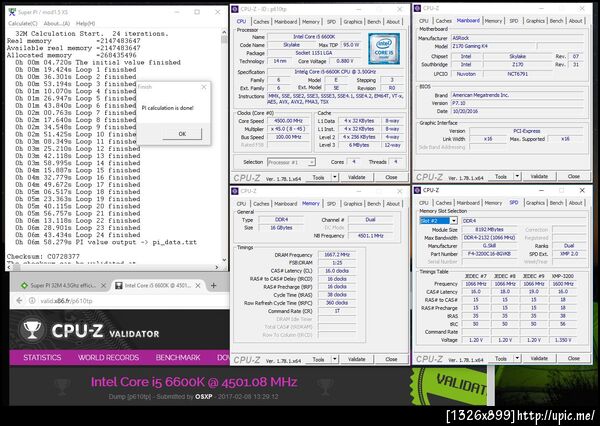Open Tools dropdown arrow in CPU tab window
This screenshot has height=426, width=600.
pyautogui.click(x=335, y=177)
